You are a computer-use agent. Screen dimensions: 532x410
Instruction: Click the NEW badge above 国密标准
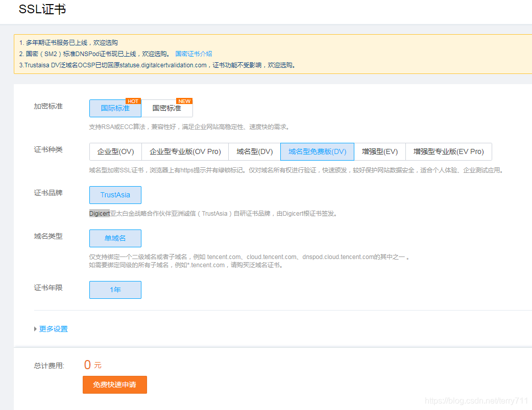pyautogui.click(x=184, y=101)
